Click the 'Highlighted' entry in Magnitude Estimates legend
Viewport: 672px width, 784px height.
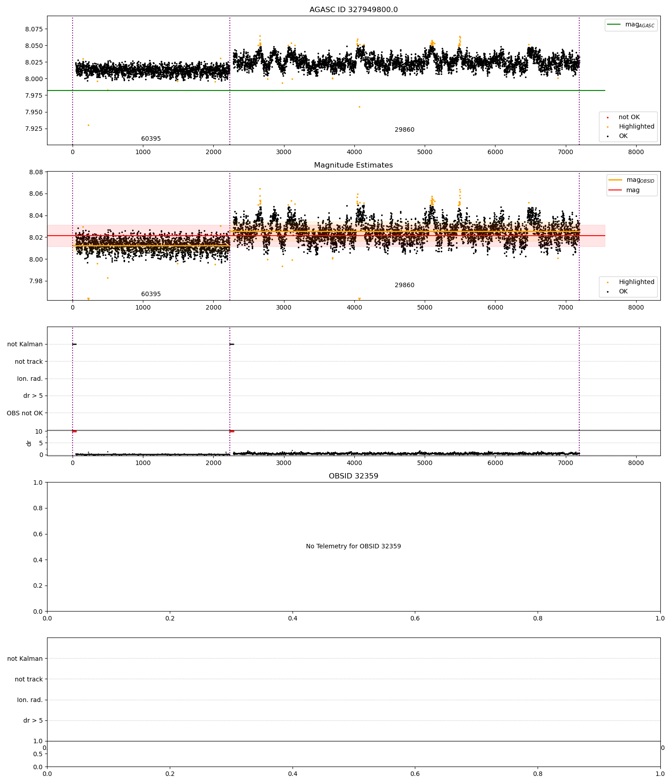coord(637,282)
